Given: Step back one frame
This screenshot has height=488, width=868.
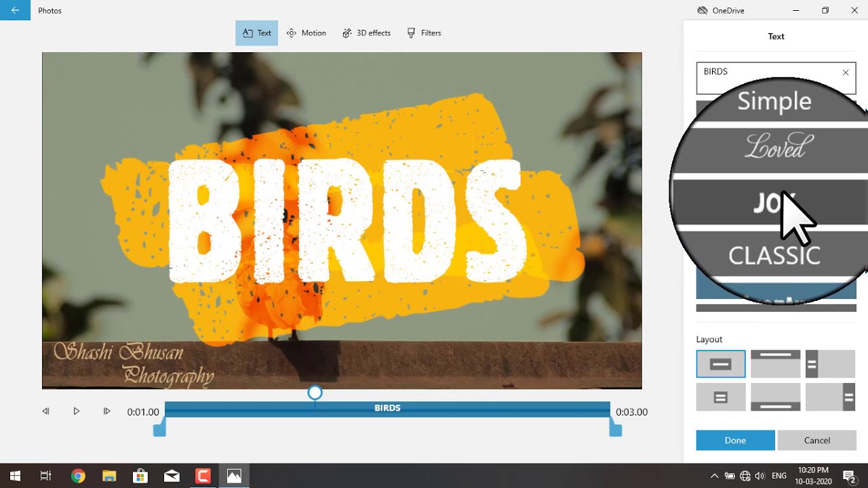Looking at the screenshot, I should tap(45, 411).
